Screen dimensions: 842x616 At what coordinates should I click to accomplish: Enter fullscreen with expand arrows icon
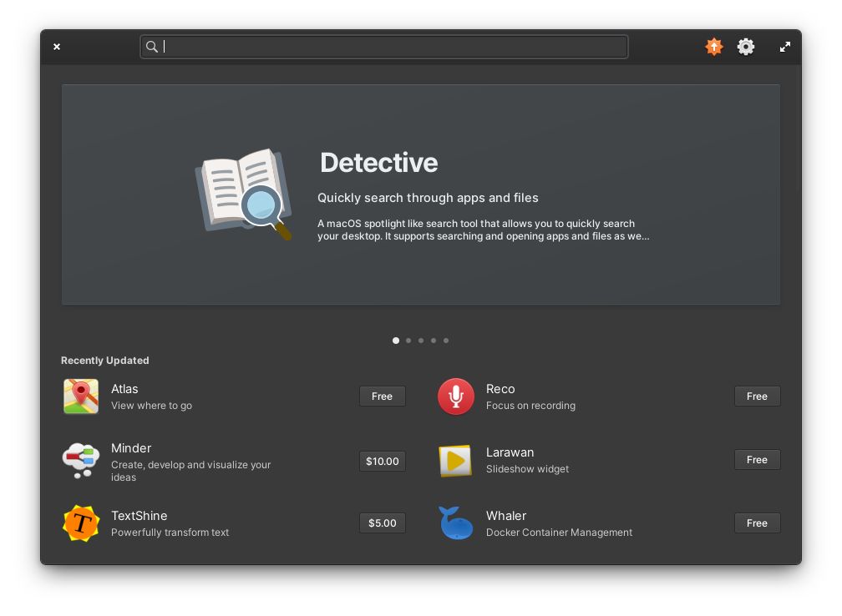(784, 47)
